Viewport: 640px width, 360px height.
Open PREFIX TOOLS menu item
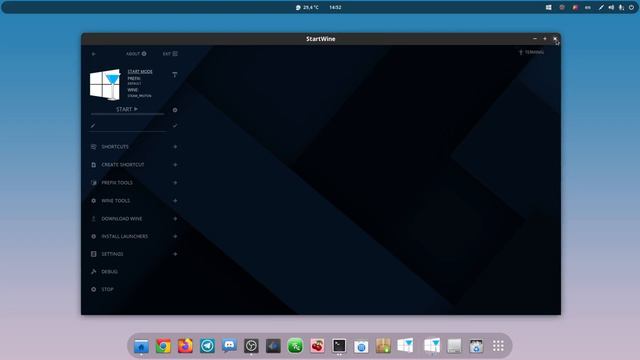point(117,182)
